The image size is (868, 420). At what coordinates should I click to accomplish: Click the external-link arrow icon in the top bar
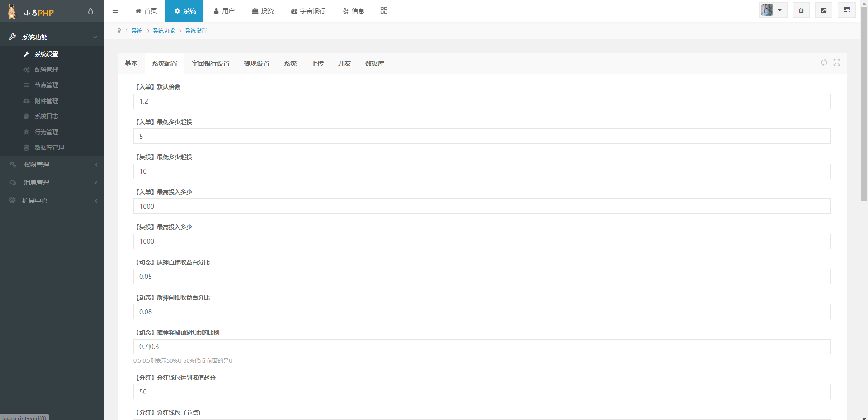click(x=824, y=10)
